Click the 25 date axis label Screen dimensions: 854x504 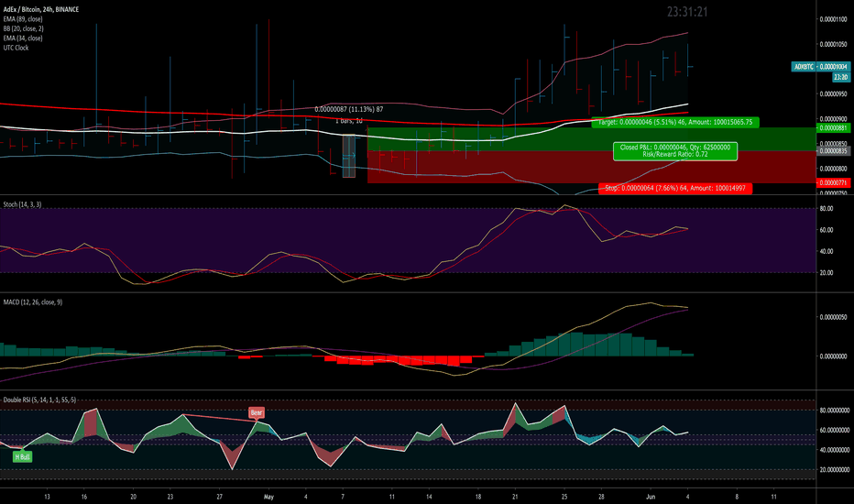click(x=564, y=497)
